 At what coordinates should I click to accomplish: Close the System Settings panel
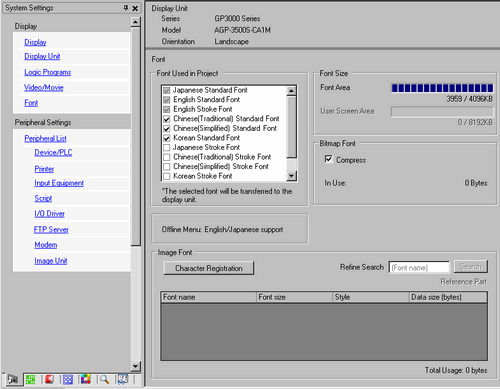tap(135, 8)
